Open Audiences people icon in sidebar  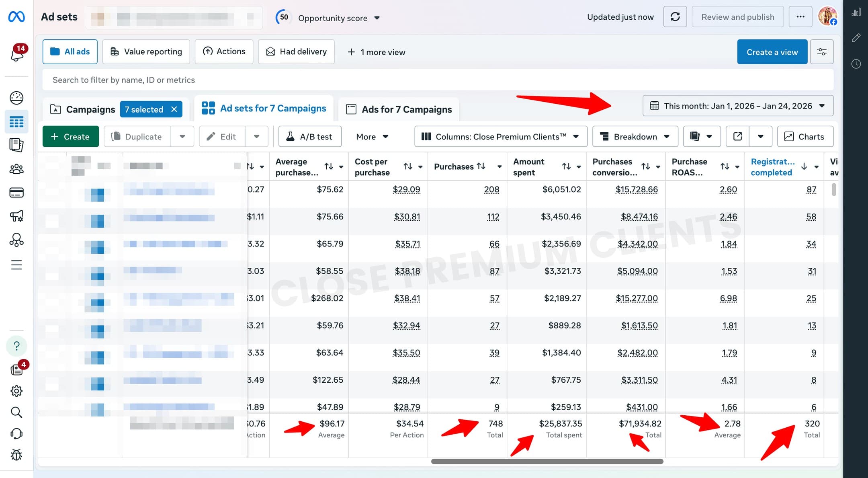tap(16, 169)
